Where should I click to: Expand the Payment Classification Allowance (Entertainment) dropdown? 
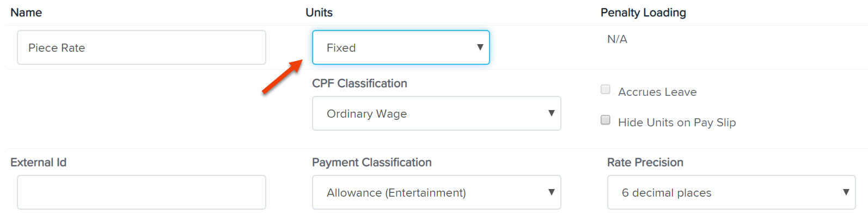(x=436, y=192)
